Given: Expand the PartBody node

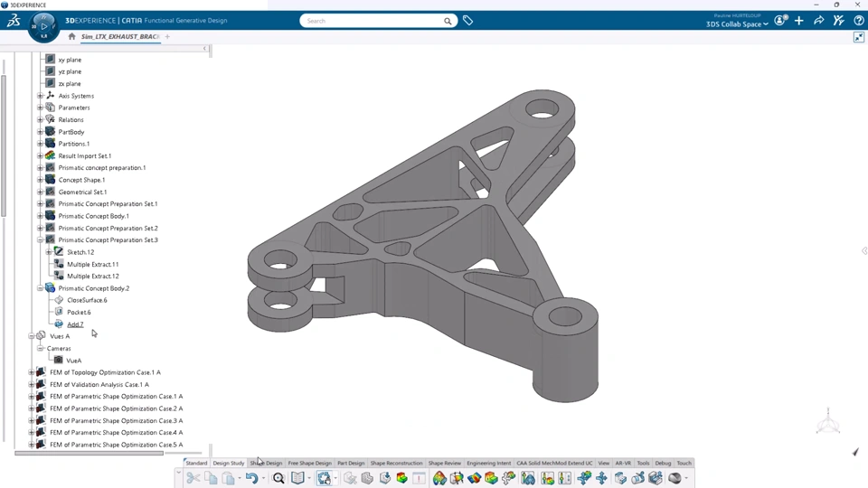Looking at the screenshot, I should pos(40,132).
